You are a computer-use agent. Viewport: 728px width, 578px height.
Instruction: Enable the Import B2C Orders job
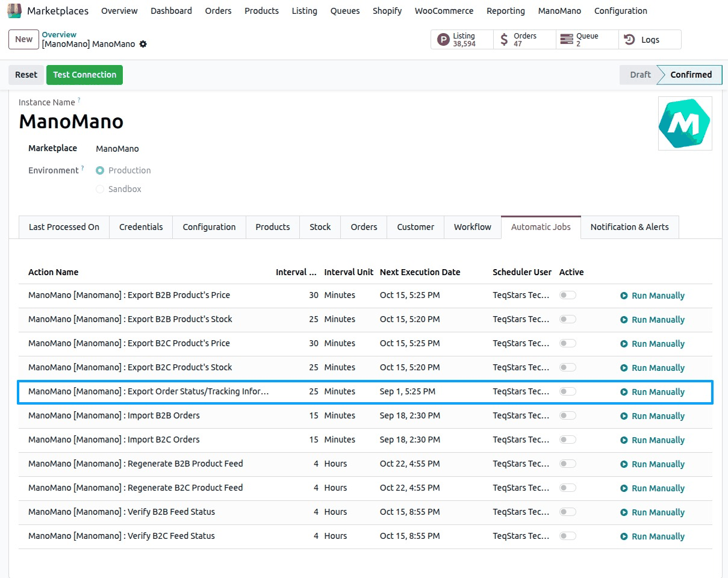(x=568, y=440)
